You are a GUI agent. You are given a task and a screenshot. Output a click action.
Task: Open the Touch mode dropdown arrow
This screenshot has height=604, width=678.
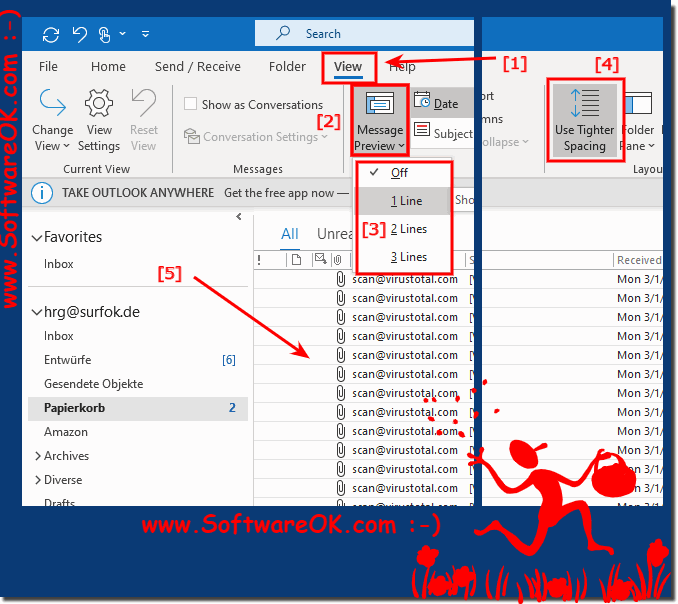pyautogui.click(x=123, y=33)
